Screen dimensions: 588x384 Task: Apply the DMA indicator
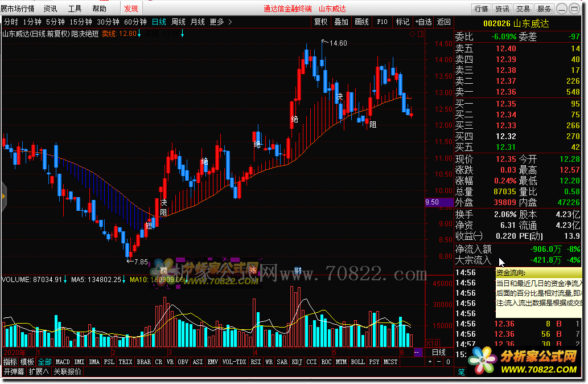click(94, 362)
